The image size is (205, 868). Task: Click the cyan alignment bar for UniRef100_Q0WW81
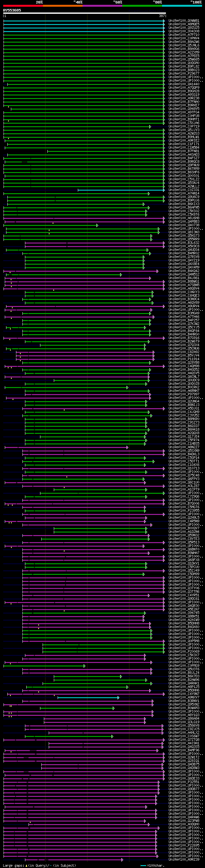(x=84, y=21)
